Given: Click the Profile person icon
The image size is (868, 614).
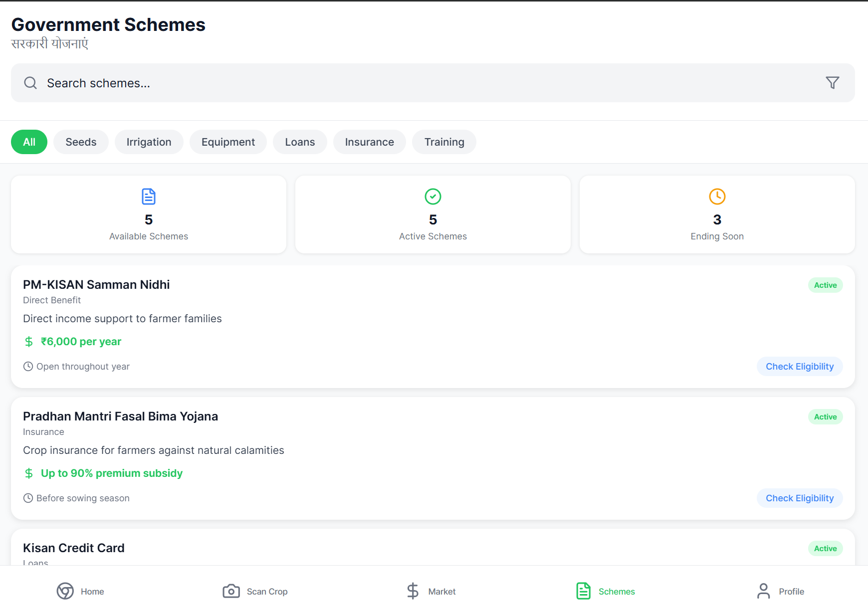Looking at the screenshot, I should coord(764,591).
